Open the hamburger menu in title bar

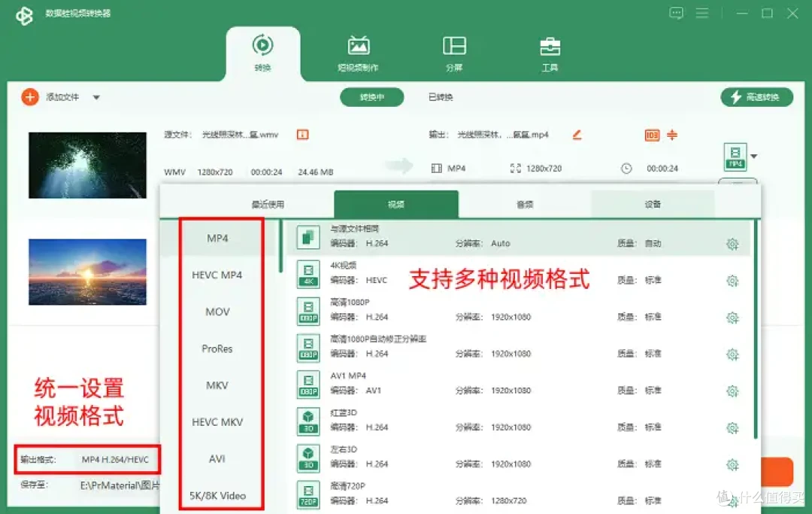click(702, 13)
